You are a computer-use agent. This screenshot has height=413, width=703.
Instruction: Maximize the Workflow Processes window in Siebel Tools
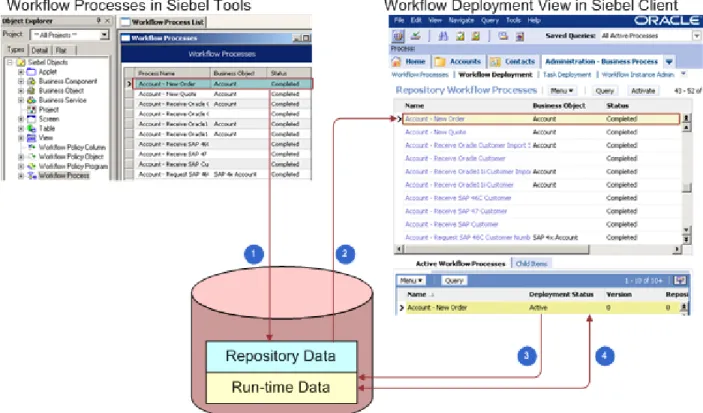(x=306, y=38)
